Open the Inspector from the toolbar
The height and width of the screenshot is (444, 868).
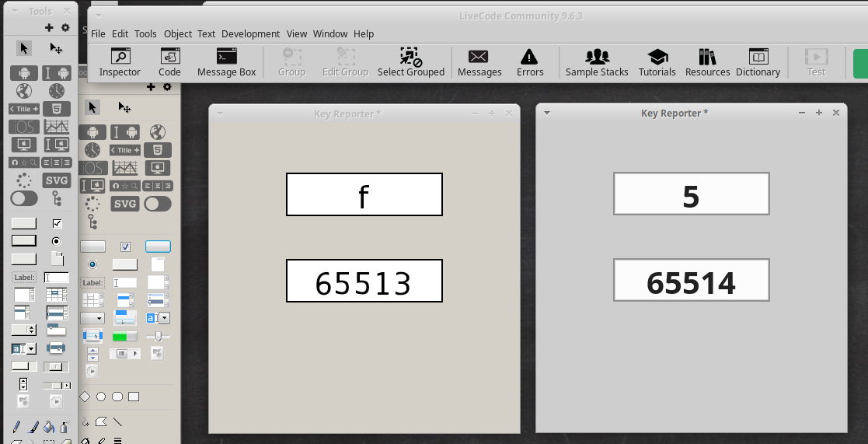point(120,62)
